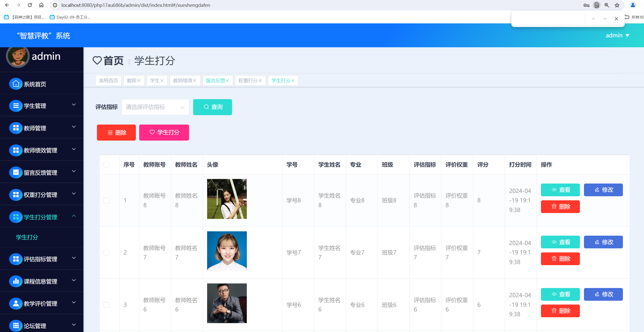Screen dimensions: 644x332
Task: Open the password key icon
Action: coord(586,5)
